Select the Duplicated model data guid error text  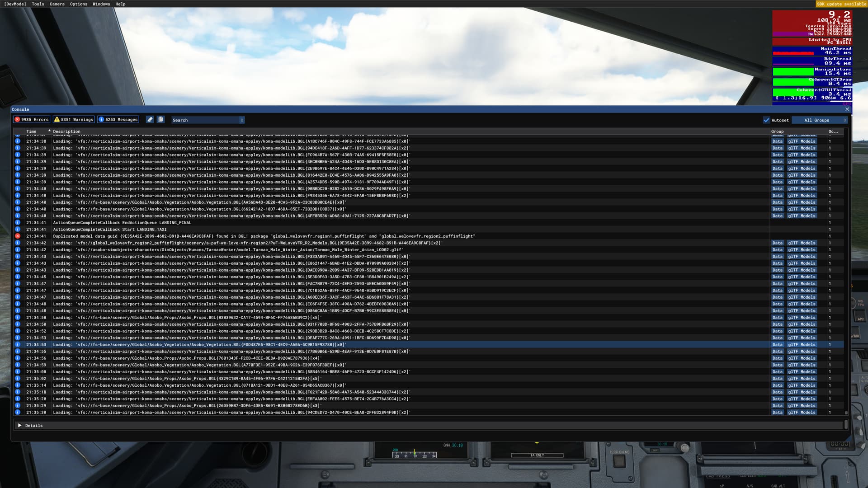coord(264,236)
